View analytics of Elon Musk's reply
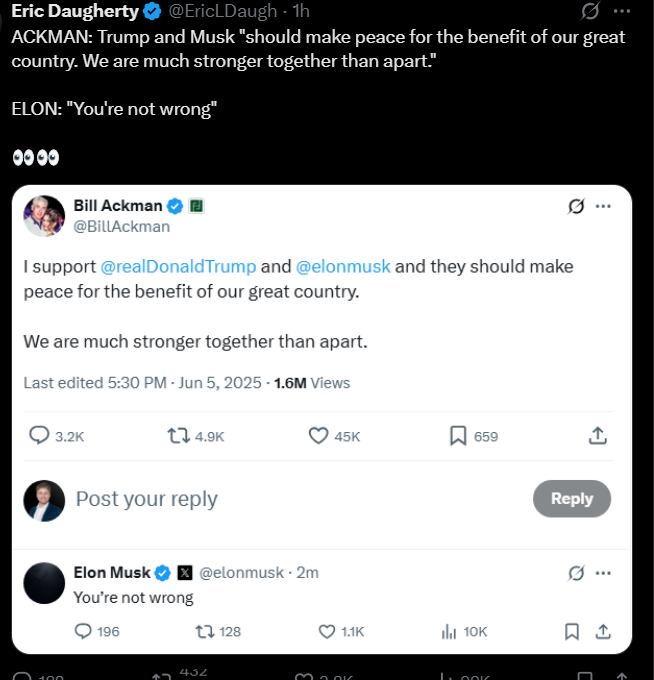 [x=449, y=631]
